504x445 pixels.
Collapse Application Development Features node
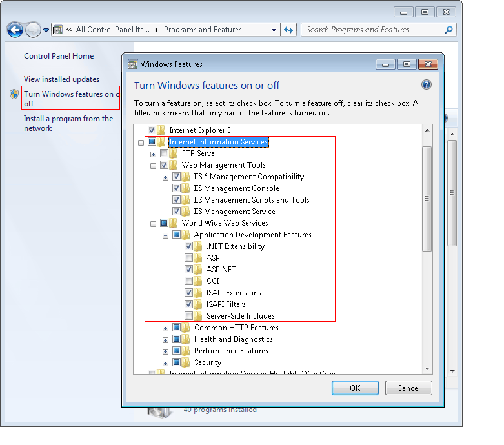[x=165, y=235]
